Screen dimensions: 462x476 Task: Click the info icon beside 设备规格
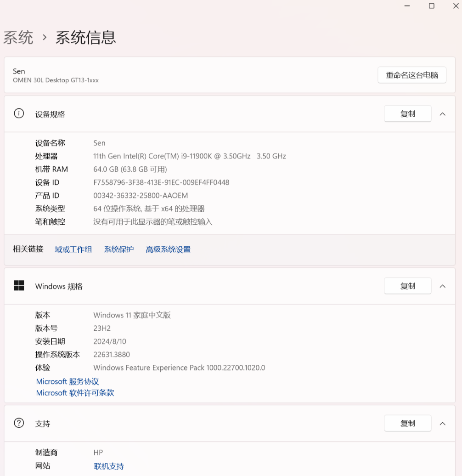[x=19, y=114]
